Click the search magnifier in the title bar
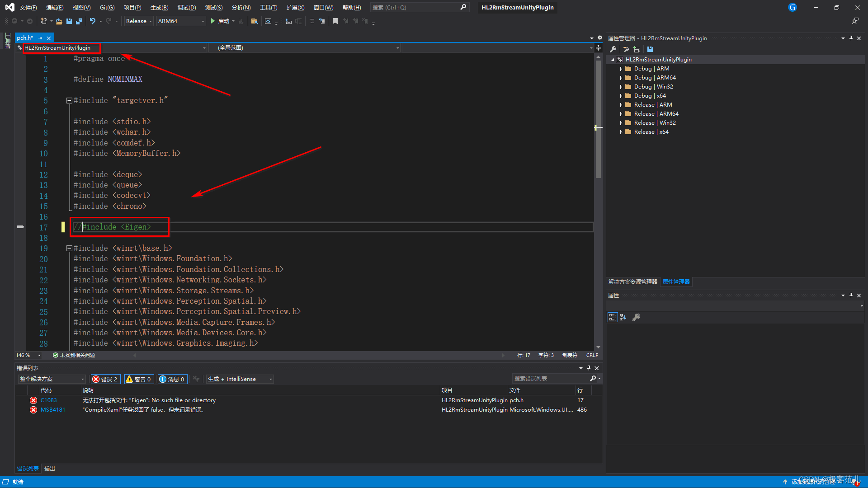The width and height of the screenshot is (868, 488). pyautogui.click(x=463, y=7)
